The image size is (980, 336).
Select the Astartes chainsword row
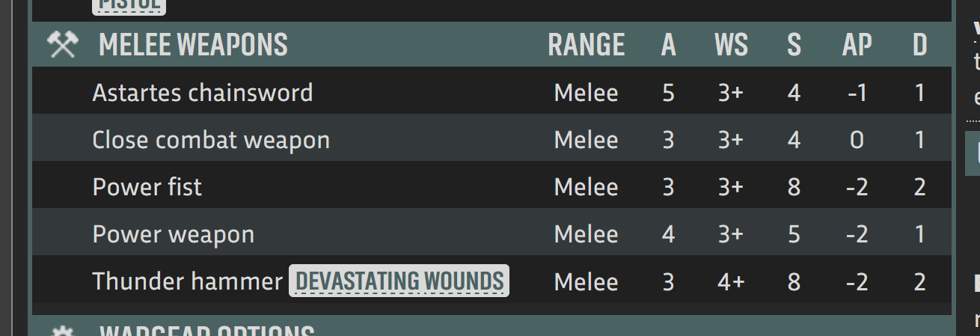[x=491, y=93]
